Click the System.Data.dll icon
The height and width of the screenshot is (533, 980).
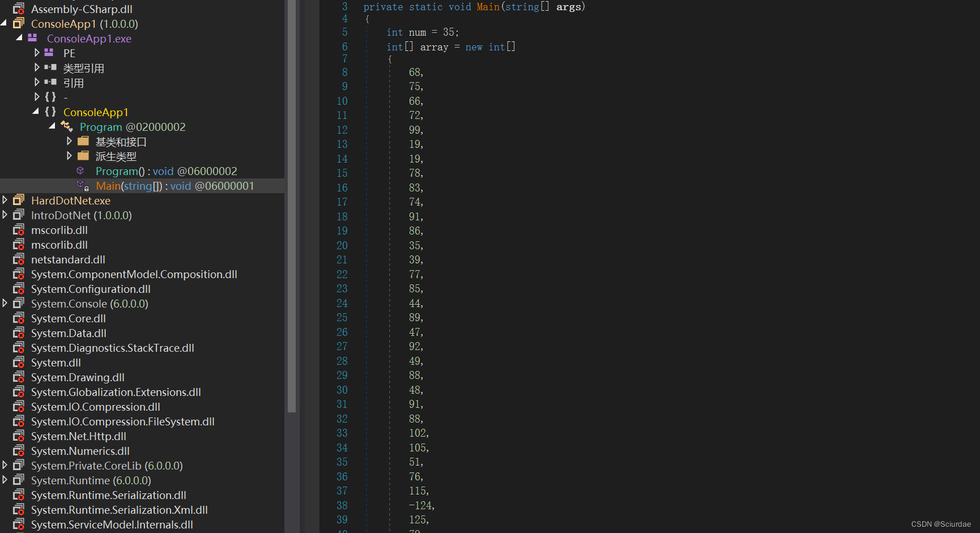(19, 332)
